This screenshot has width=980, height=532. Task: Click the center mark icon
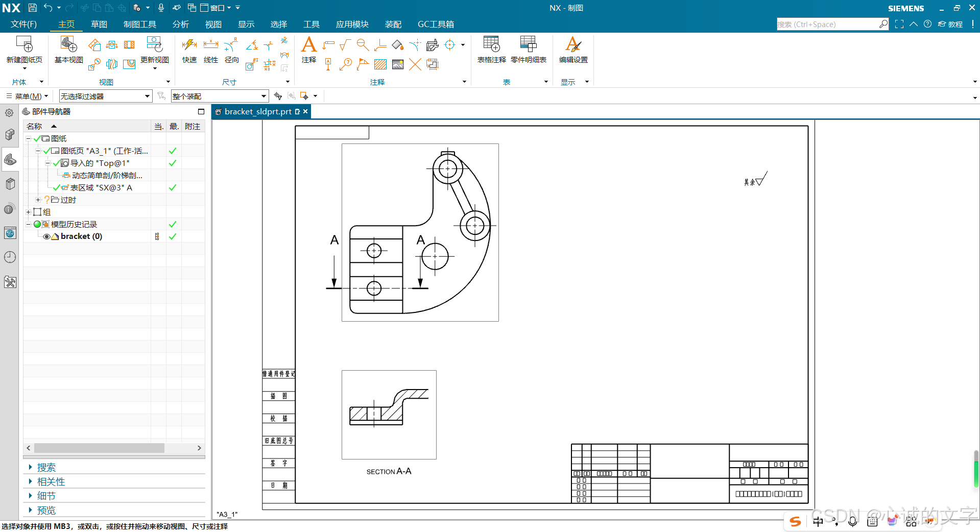click(x=450, y=45)
